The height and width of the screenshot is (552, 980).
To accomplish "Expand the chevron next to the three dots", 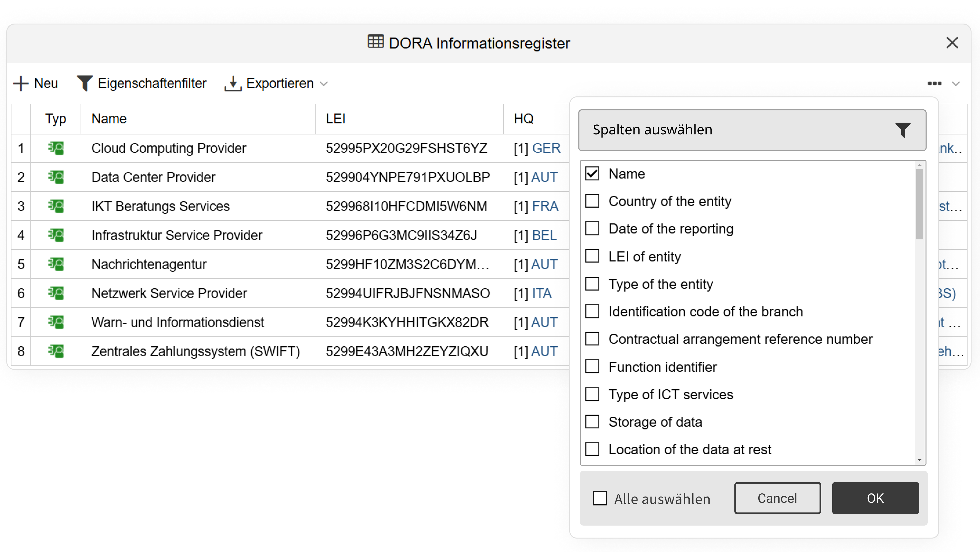I will [956, 84].
